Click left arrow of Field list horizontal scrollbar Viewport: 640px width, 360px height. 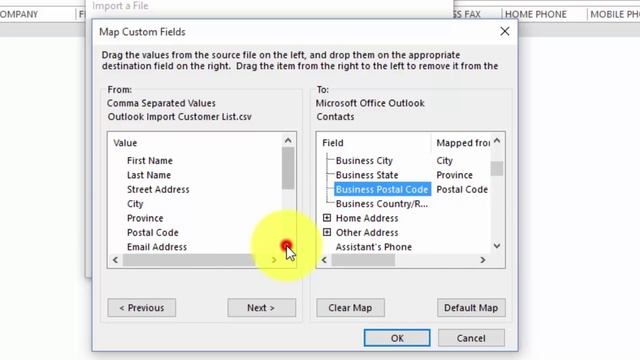[324, 260]
